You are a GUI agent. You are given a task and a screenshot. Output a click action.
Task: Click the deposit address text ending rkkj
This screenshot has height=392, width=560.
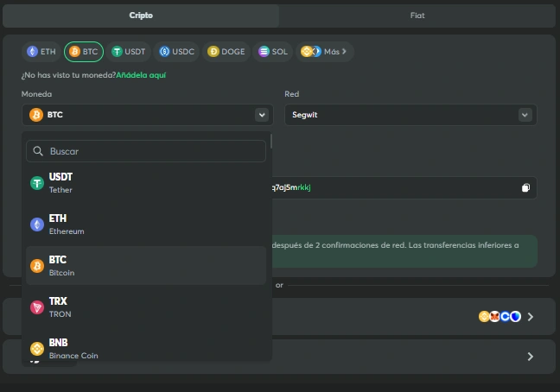point(291,187)
